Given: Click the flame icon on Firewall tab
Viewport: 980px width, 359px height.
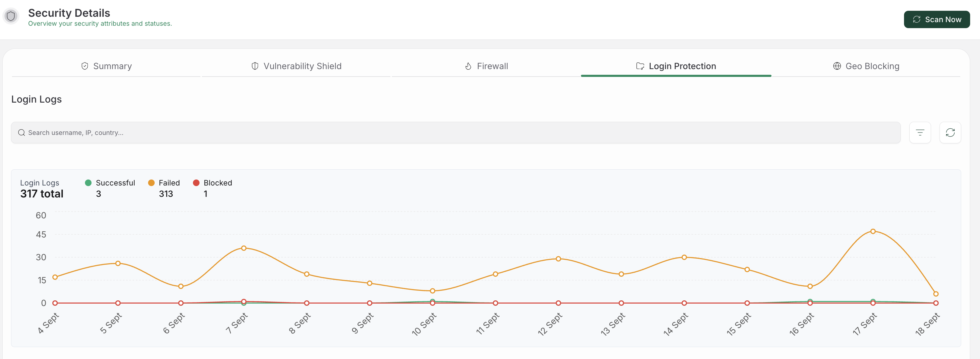Looking at the screenshot, I should tap(468, 66).
